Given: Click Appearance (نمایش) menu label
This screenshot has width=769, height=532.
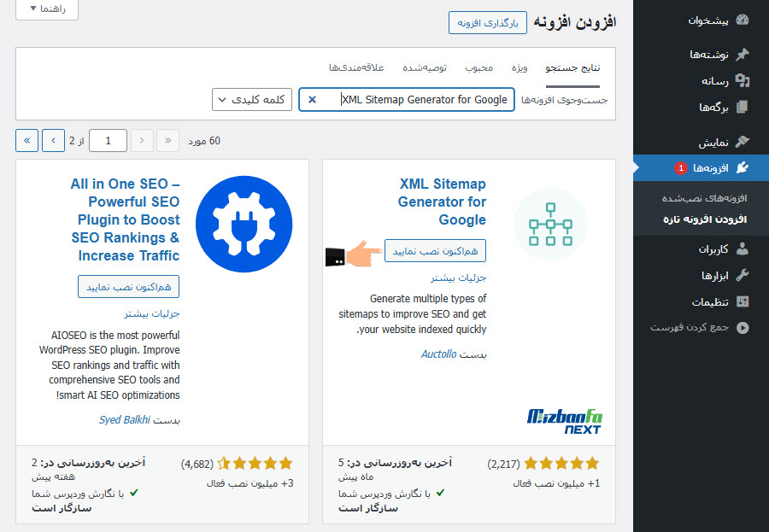Looking at the screenshot, I should [x=713, y=143].
